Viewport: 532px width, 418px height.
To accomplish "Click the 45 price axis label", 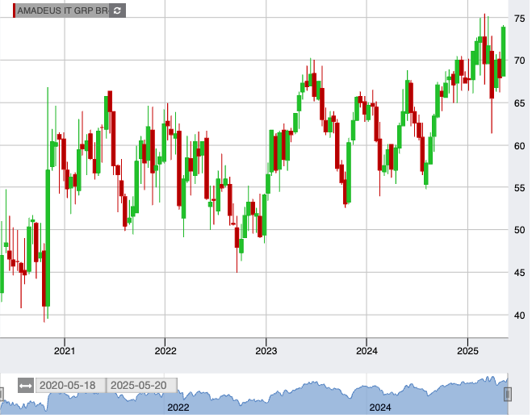I will point(519,273).
